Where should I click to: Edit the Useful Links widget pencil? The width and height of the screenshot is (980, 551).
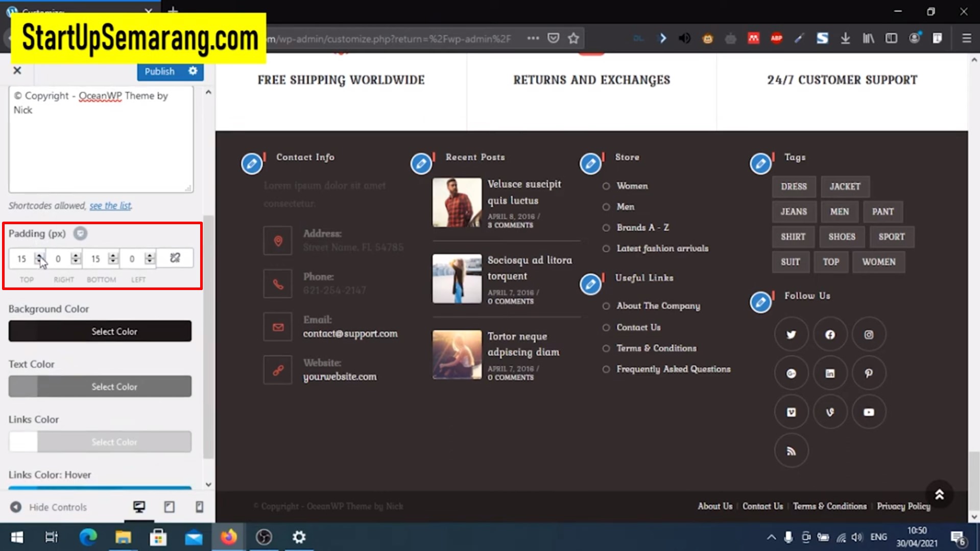590,284
